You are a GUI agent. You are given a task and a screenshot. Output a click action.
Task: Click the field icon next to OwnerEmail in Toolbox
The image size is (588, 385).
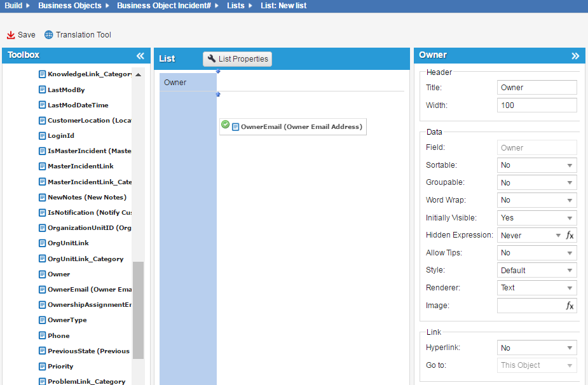(43, 290)
